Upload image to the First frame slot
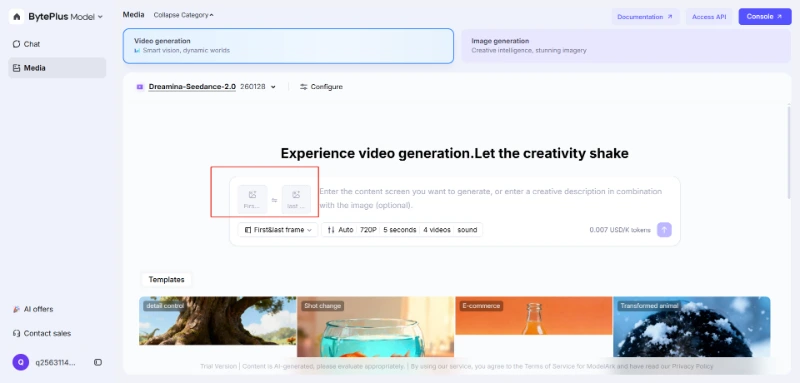 point(252,199)
